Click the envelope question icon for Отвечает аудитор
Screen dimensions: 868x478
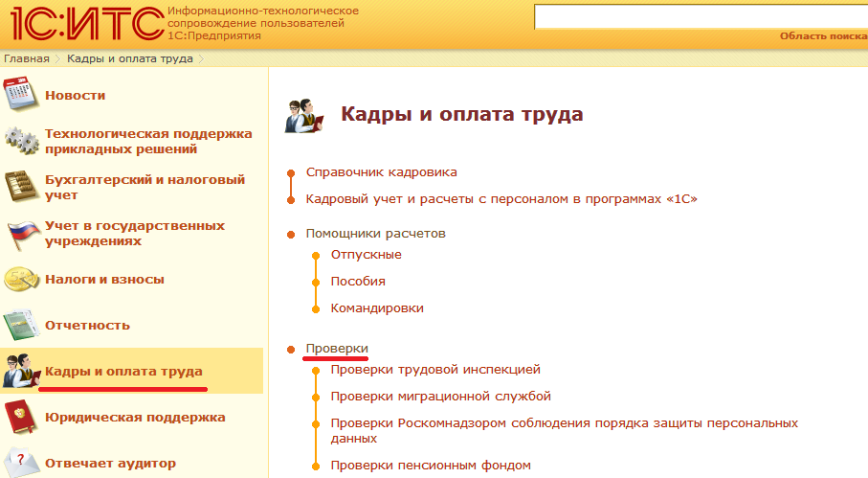pyautogui.click(x=21, y=462)
